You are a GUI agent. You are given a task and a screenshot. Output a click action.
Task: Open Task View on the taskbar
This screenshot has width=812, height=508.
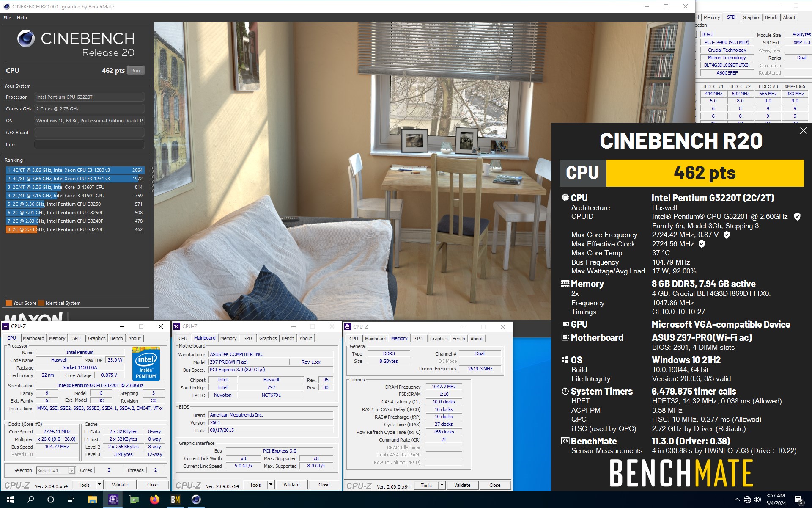[x=71, y=500]
